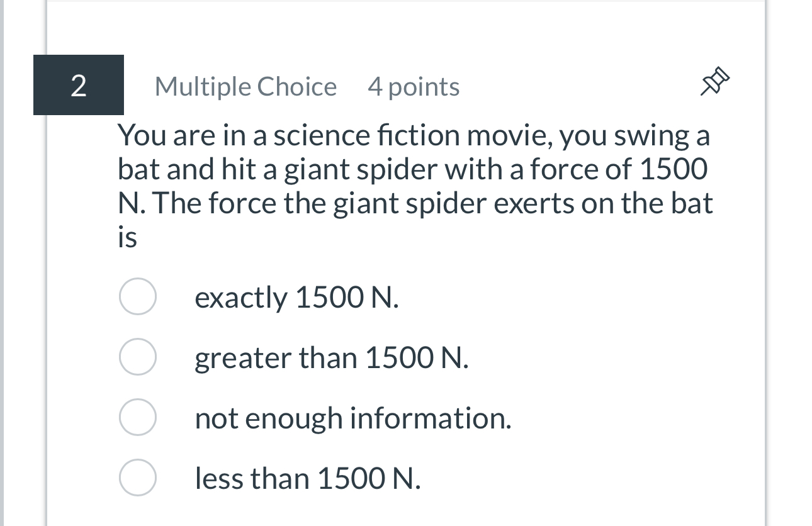Choose the answer text not enough information

tap(353, 417)
